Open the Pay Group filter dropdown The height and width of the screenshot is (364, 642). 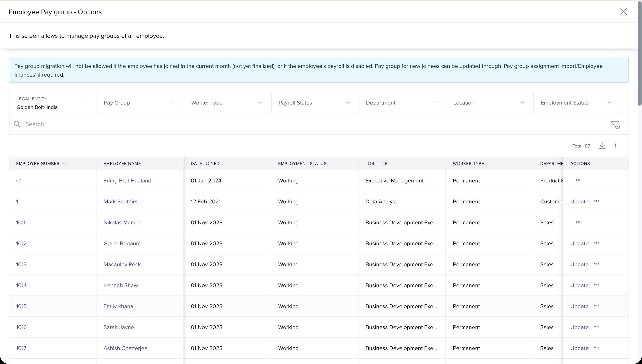pyautogui.click(x=173, y=103)
